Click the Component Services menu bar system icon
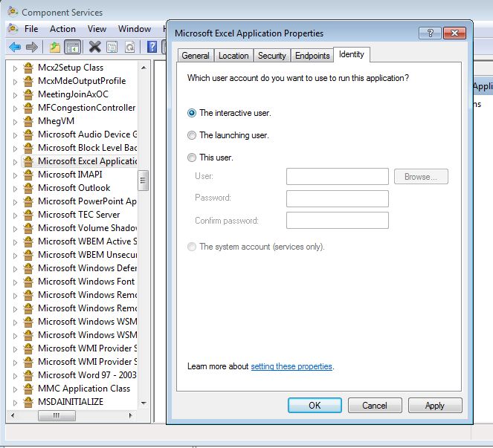This screenshot has width=493, height=448. click(x=13, y=29)
